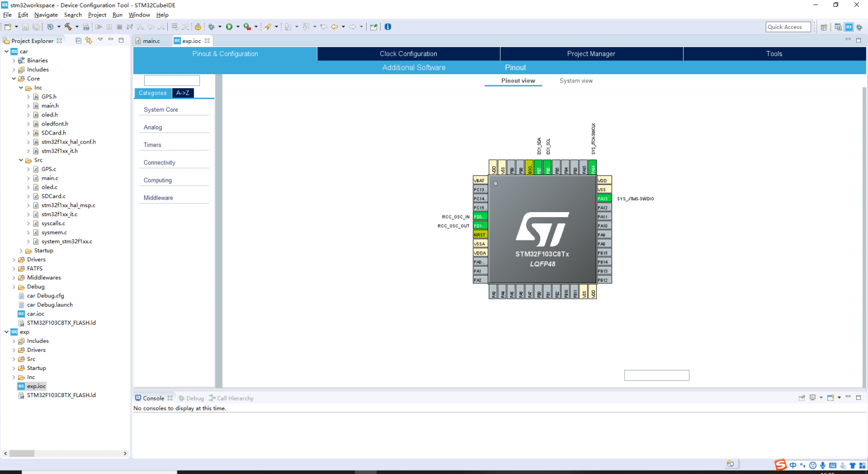Click the Save icon in the toolbar

pyautogui.click(x=27, y=27)
